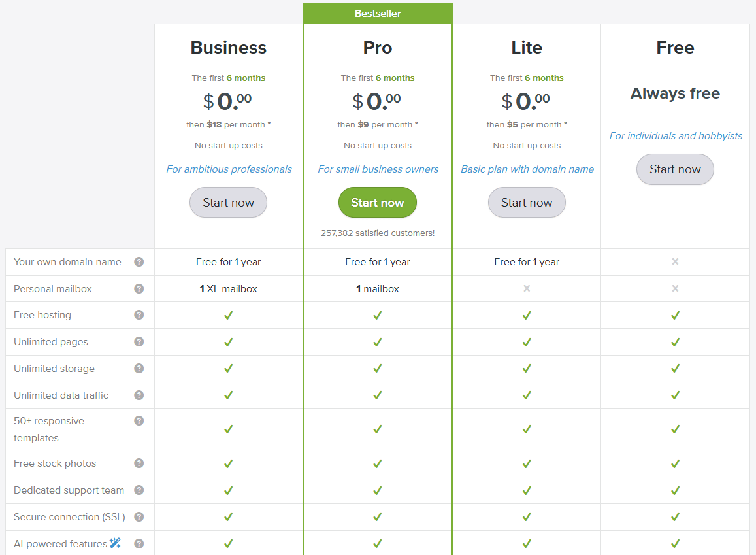Click Lite checkmark in Unlimited storage row
This screenshot has width=756, height=555.
(x=527, y=369)
